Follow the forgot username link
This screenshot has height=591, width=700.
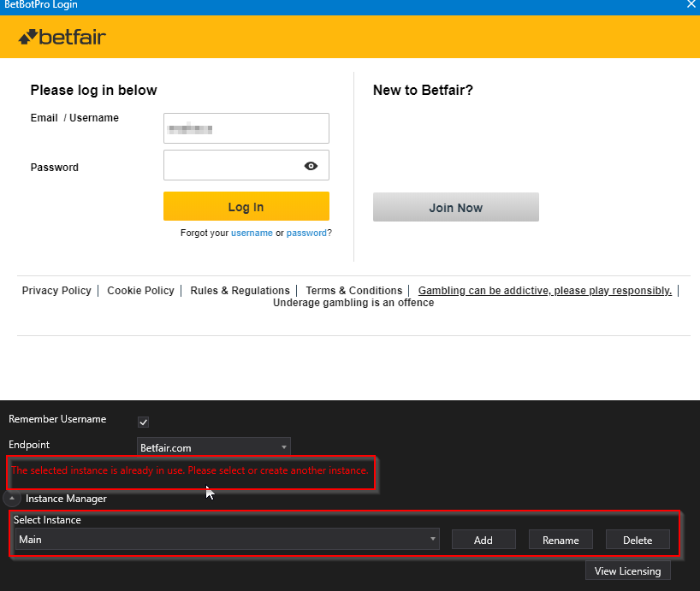(x=252, y=233)
